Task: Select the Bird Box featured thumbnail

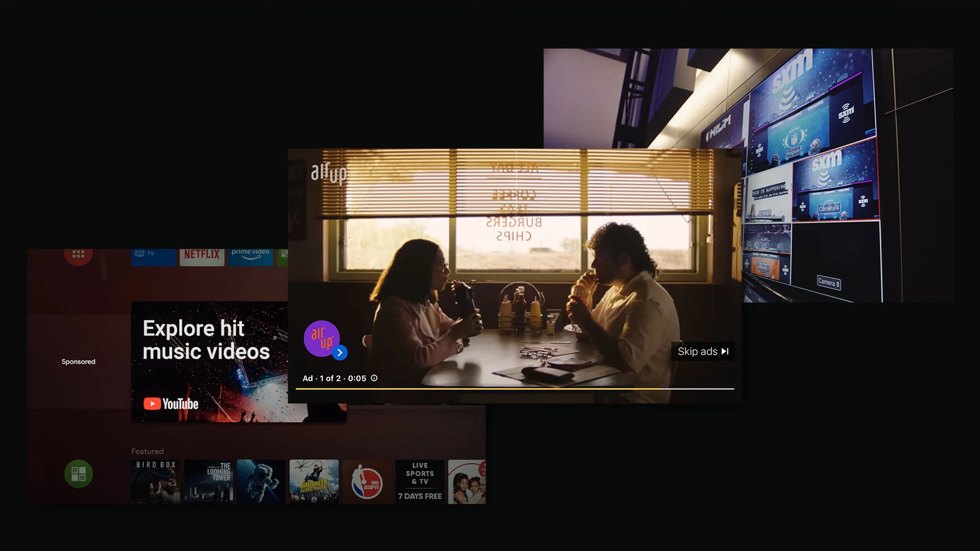Action: tap(156, 482)
